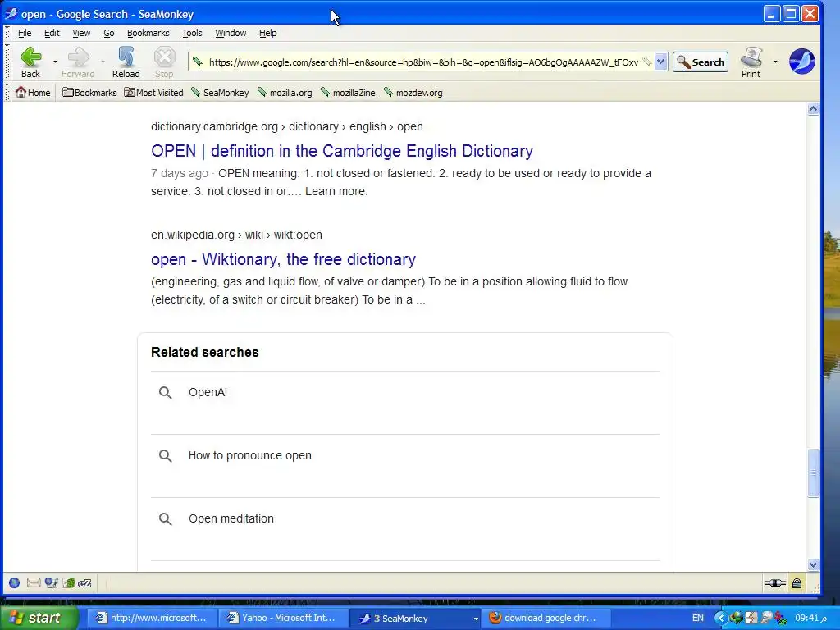The height and width of the screenshot is (630, 840).
Task: Open the Window menu
Action: point(231,33)
